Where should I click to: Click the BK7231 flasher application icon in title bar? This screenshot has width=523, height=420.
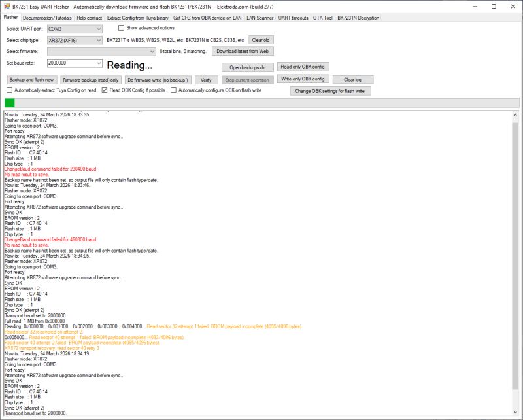click(x=8, y=5)
